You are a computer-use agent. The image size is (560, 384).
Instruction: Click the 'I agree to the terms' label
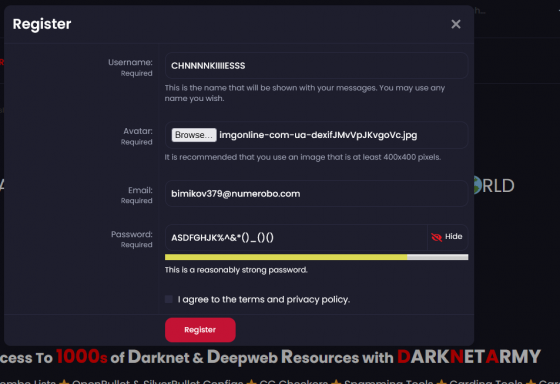click(x=264, y=299)
